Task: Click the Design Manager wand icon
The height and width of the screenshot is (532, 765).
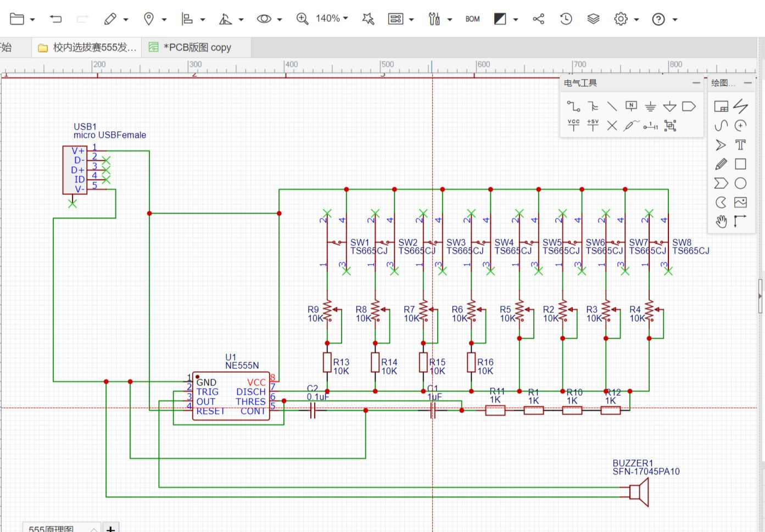Action: pos(368,19)
